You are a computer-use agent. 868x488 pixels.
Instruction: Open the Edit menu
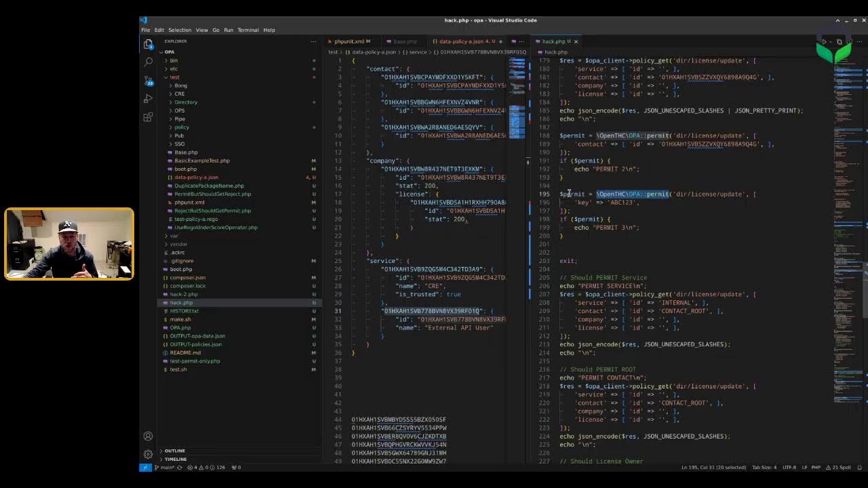tap(159, 30)
